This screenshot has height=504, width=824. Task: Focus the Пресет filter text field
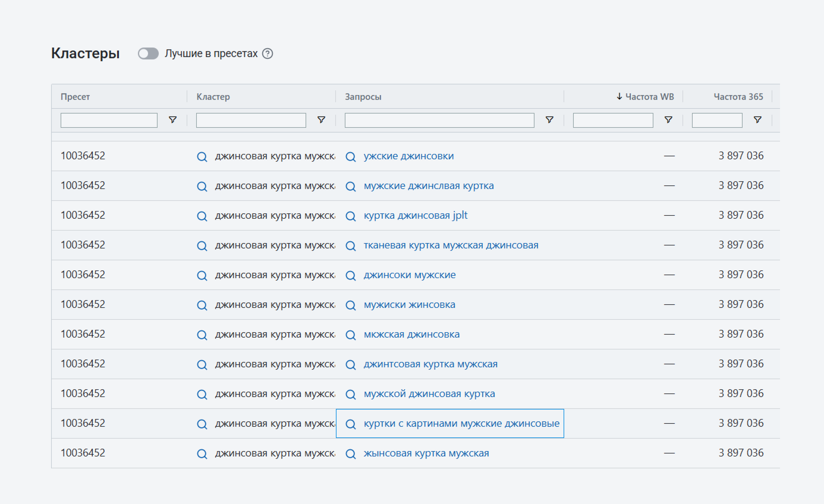click(109, 120)
